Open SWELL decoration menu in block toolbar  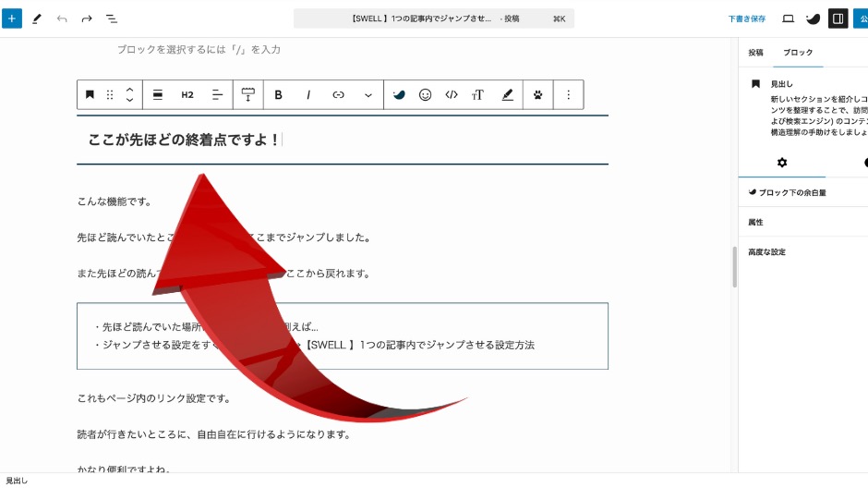click(399, 94)
